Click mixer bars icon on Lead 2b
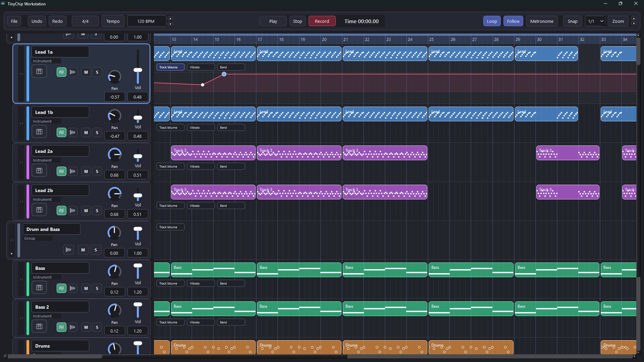 [x=72, y=210]
